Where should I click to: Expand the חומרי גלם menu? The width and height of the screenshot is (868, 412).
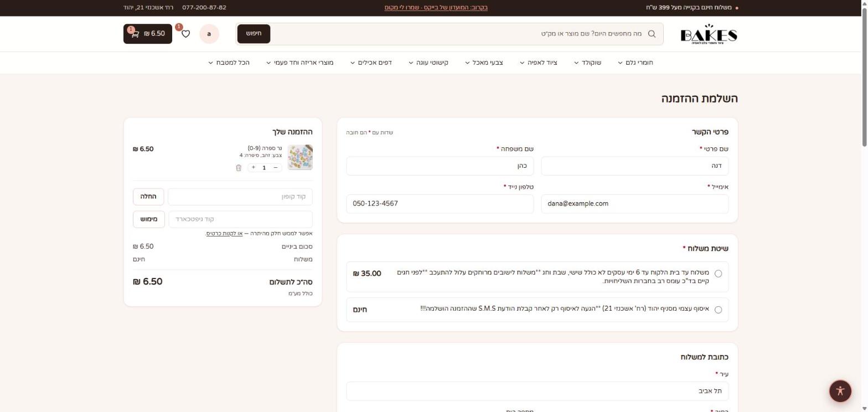click(635, 63)
